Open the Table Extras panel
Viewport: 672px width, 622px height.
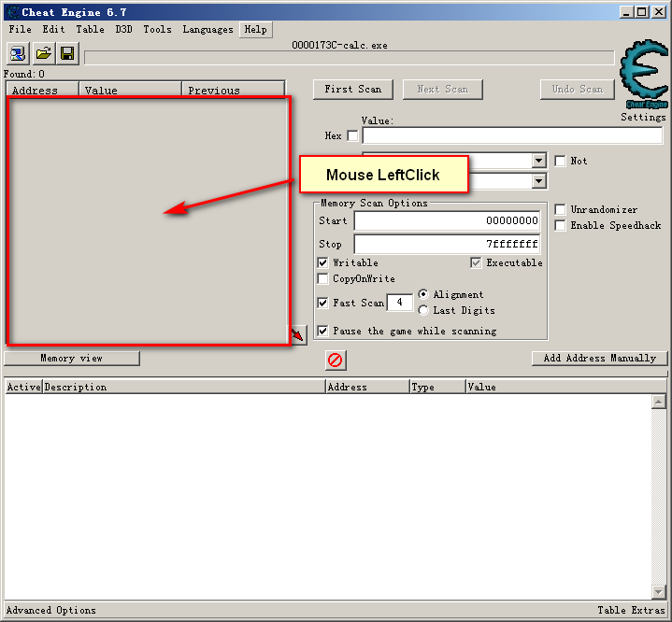click(x=631, y=611)
